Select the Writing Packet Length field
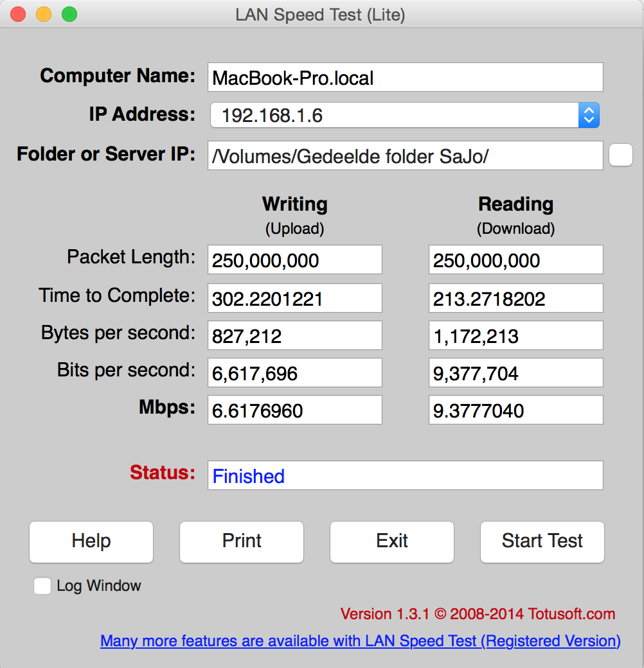This screenshot has height=668, width=644. 294,260
